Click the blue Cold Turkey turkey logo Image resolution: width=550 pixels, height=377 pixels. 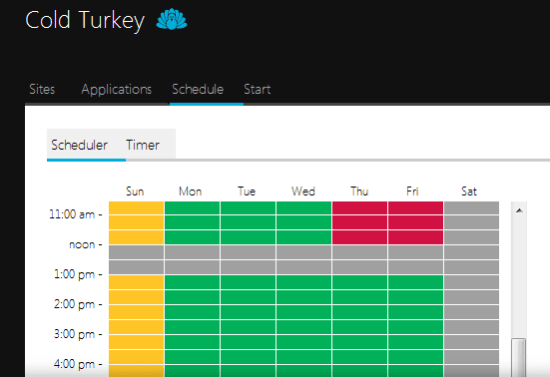[x=172, y=19]
